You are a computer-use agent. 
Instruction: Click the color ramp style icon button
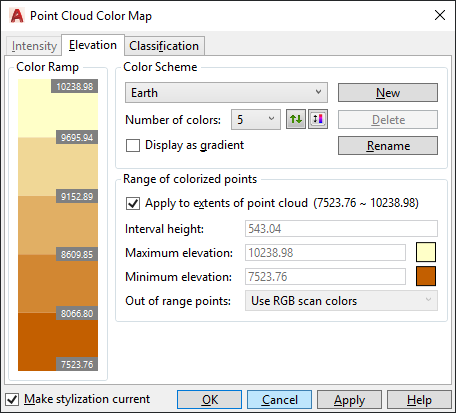point(318,119)
